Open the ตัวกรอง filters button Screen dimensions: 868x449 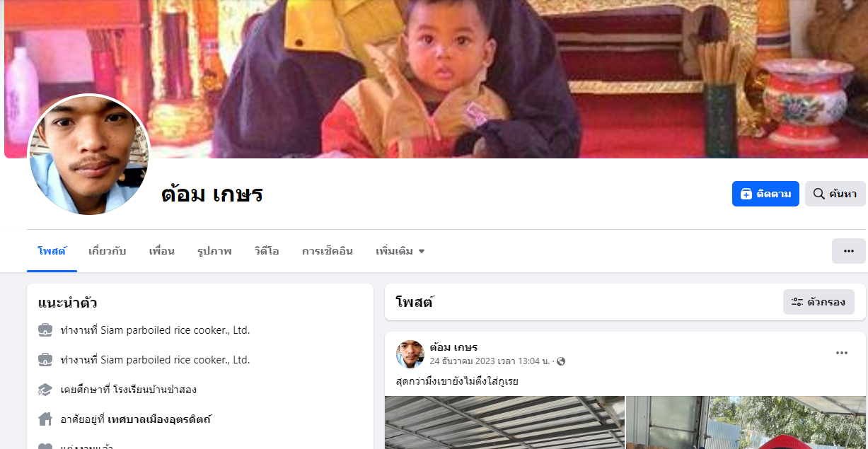pyautogui.click(x=818, y=302)
